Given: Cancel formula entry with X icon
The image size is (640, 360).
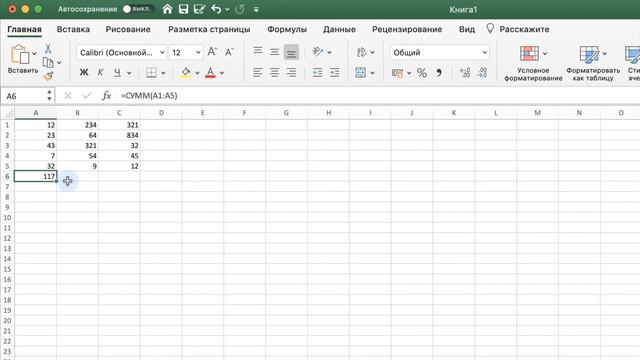Looking at the screenshot, I should [x=68, y=96].
